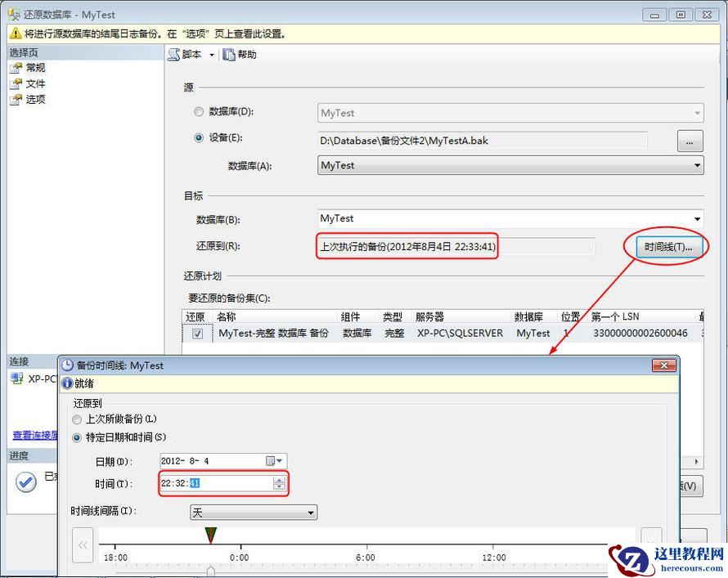Click the 名称 column header
The image size is (728, 578).
(x=227, y=317)
